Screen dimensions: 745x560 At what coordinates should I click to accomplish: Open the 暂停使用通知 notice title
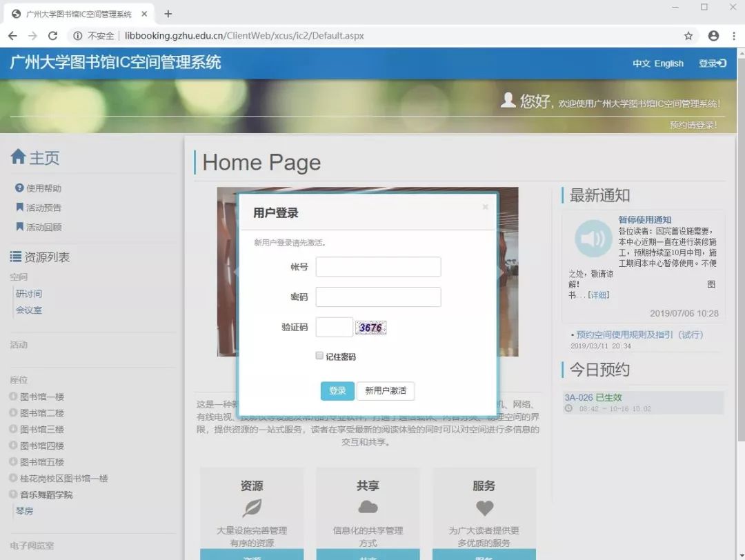645,219
